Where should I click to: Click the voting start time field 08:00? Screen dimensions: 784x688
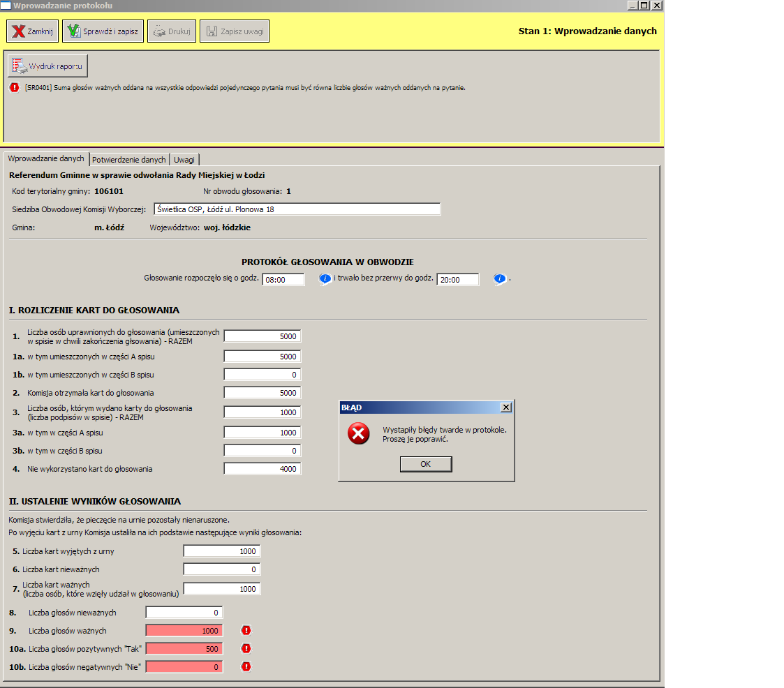click(283, 280)
